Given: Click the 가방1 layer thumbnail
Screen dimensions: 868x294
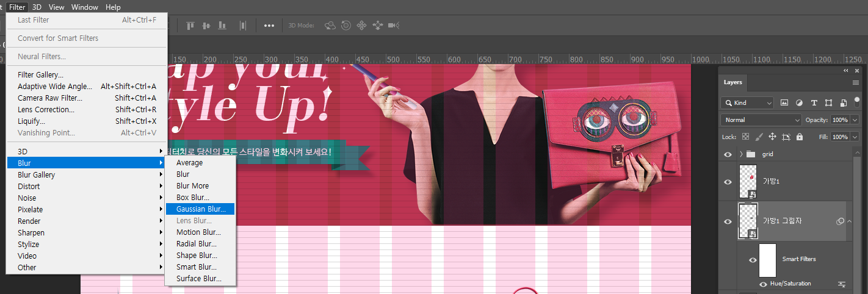Looking at the screenshot, I should tap(748, 181).
